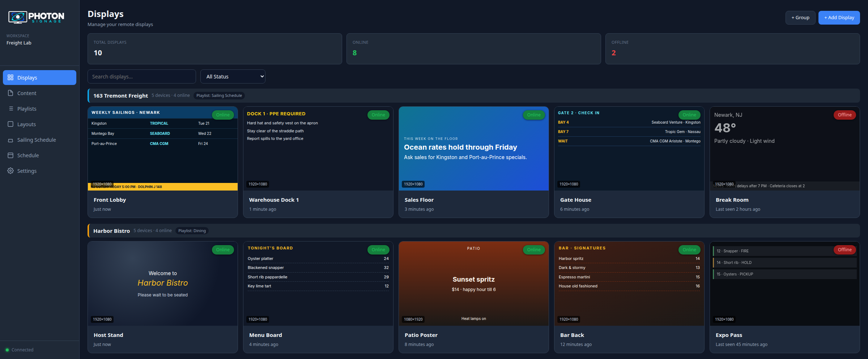
Task: Click the Host Stand display name
Action: [109, 335]
